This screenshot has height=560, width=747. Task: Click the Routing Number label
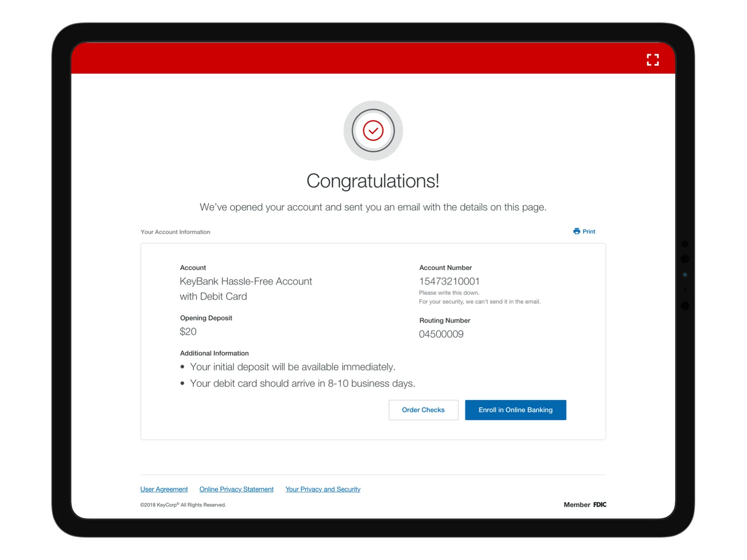tap(444, 321)
